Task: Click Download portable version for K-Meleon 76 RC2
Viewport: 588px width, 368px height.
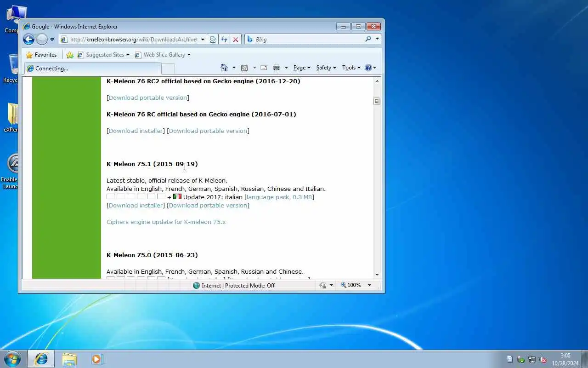Action: pos(148,98)
